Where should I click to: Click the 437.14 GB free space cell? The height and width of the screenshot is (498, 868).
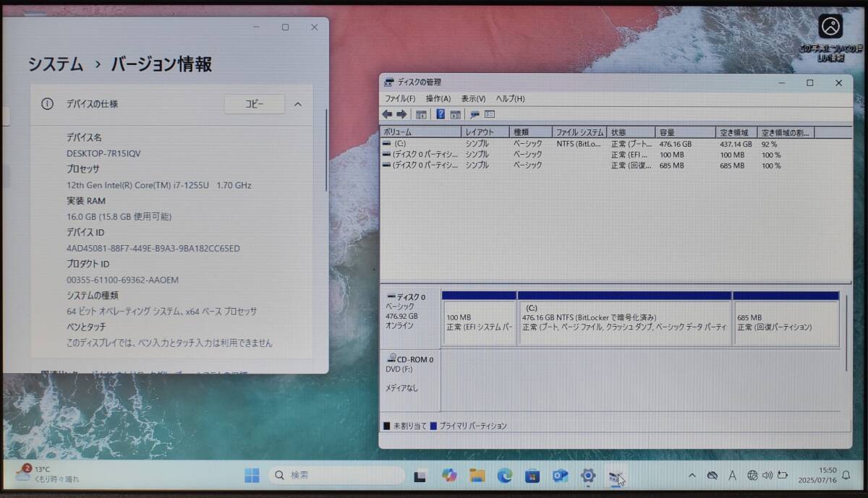[x=736, y=144]
